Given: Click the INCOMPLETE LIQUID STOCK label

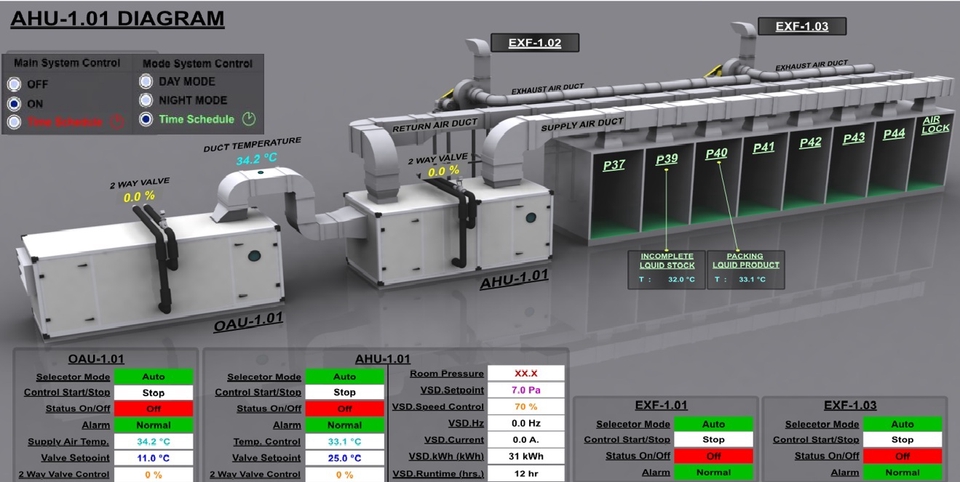Looking at the screenshot, I should coord(667,261).
